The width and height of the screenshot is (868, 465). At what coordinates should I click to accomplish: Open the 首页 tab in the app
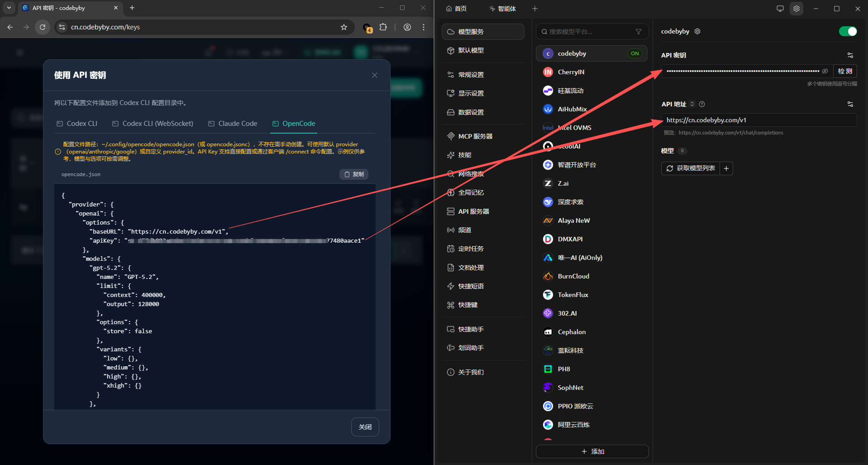click(x=456, y=9)
